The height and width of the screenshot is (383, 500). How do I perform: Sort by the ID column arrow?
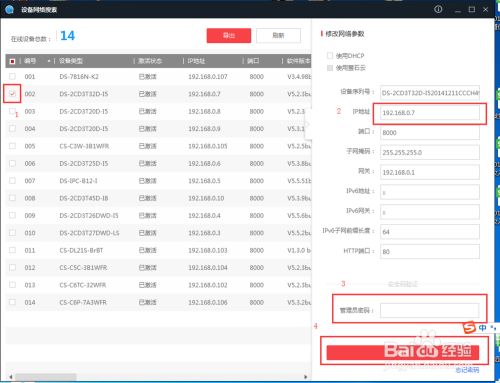pos(49,61)
